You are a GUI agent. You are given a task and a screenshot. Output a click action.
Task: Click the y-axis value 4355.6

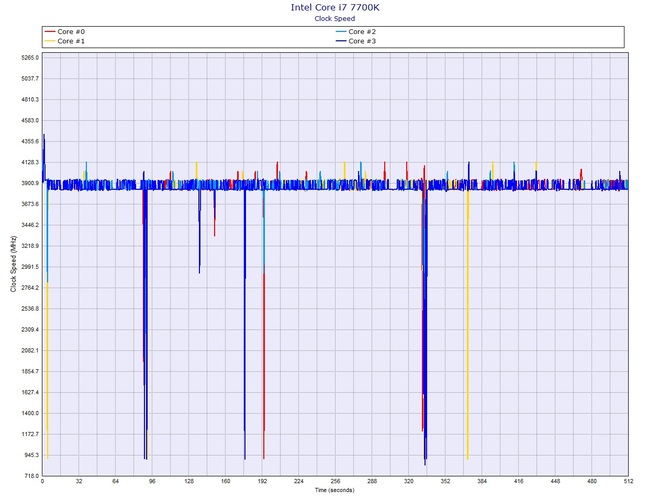[30, 141]
